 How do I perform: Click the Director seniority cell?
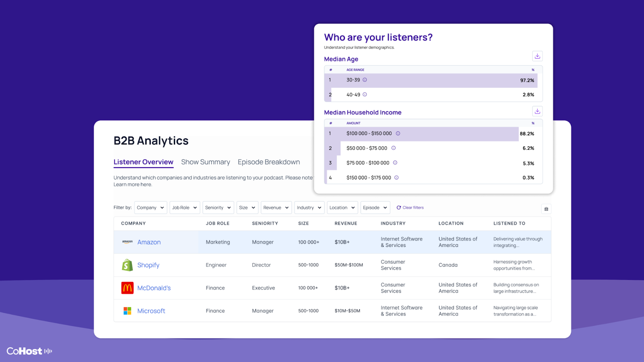tap(261, 265)
